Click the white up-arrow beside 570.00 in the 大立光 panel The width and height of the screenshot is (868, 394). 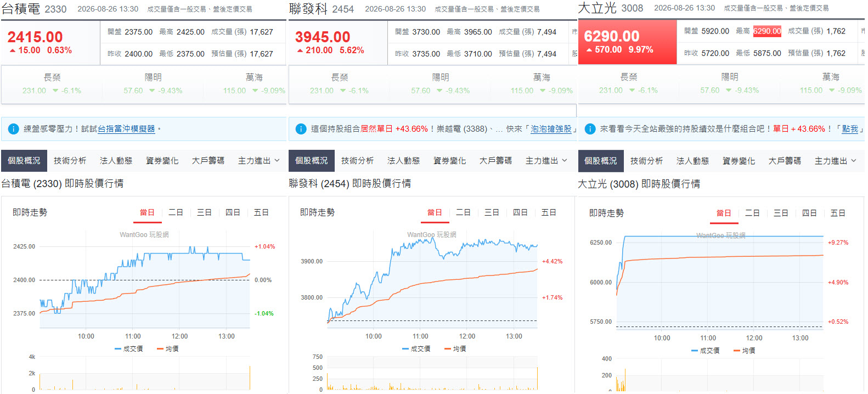[x=589, y=50]
